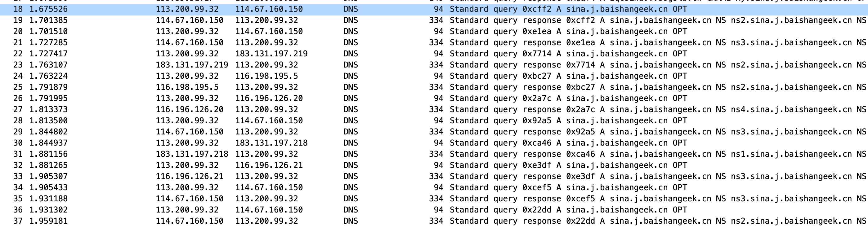The image size is (868, 228).
Task: Click source 116.196.126.21 in packet 33
Action: [189, 176]
